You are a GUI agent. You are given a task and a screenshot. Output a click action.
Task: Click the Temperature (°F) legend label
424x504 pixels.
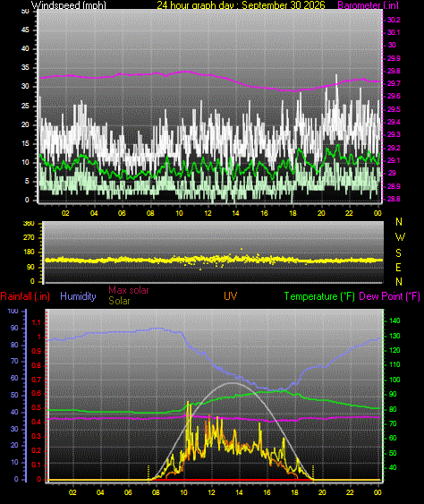[x=319, y=296]
